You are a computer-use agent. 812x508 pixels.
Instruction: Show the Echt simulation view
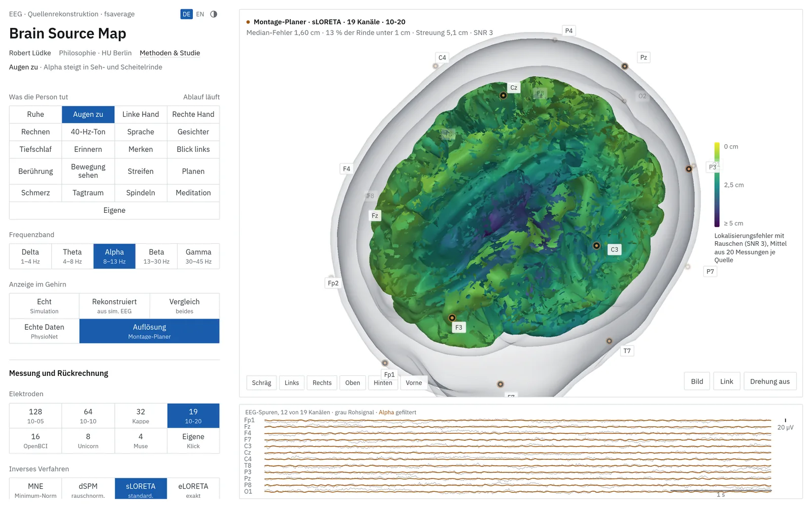click(x=44, y=306)
